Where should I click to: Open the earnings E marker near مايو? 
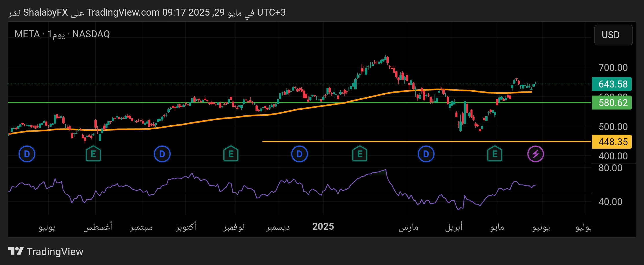(x=495, y=154)
